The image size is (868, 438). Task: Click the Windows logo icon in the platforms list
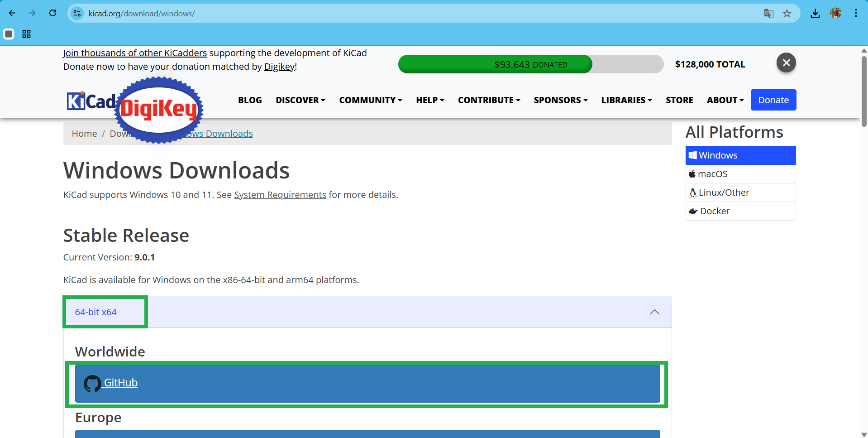[x=692, y=155]
